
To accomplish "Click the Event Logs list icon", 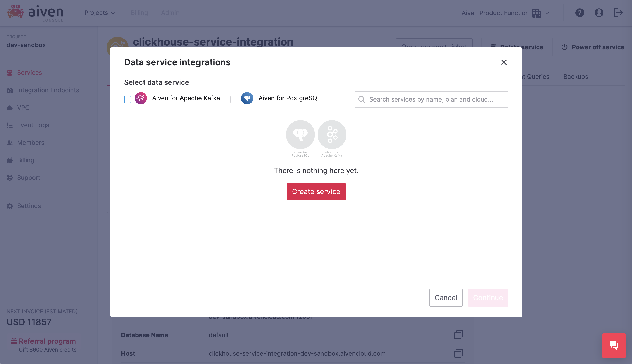I will click(x=10, y=125).
